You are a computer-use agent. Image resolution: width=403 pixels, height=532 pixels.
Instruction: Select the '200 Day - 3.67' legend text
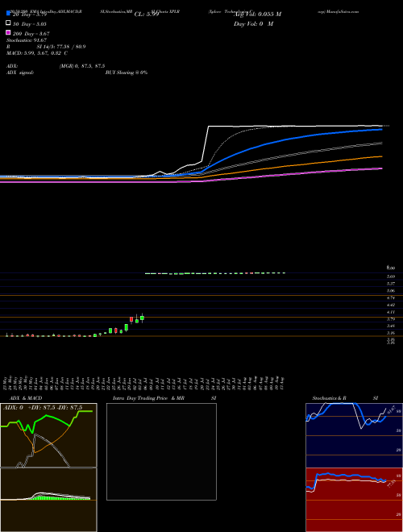point(31,34)
